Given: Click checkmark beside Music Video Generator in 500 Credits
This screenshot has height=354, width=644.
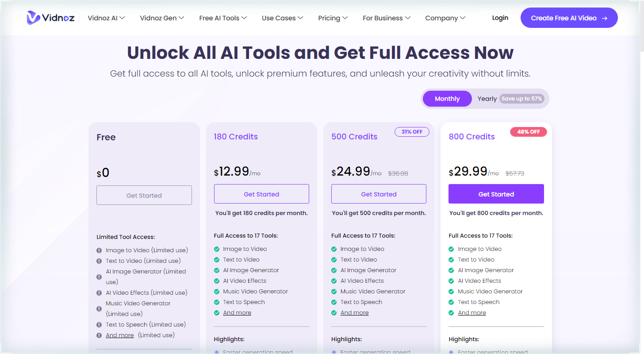Looking at the screenshot, I should pyautogui.click(x=334, y=292).
